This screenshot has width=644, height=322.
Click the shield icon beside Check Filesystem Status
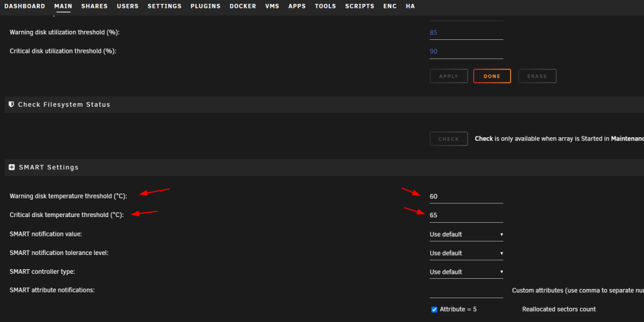click(x=12, y=104)
